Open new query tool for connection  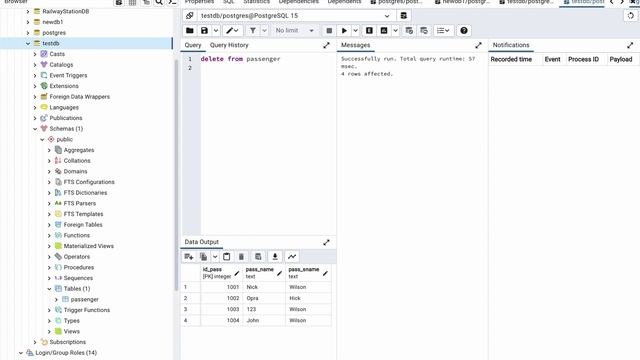(x=404, y=16)
